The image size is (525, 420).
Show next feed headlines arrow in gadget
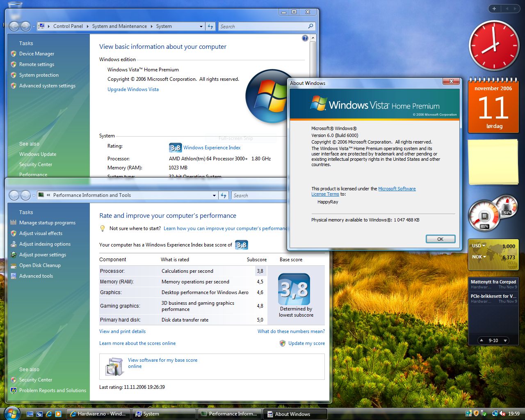(x=505, y=340)
